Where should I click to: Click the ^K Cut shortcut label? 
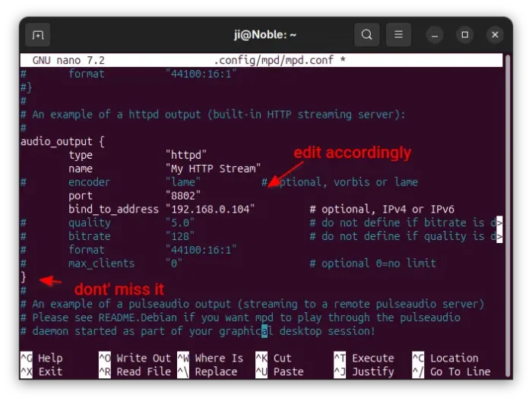coord(274,358)
